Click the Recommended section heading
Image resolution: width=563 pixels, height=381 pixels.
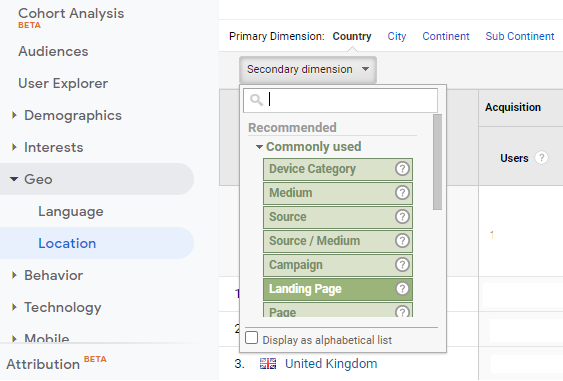(x=292, y=127)
